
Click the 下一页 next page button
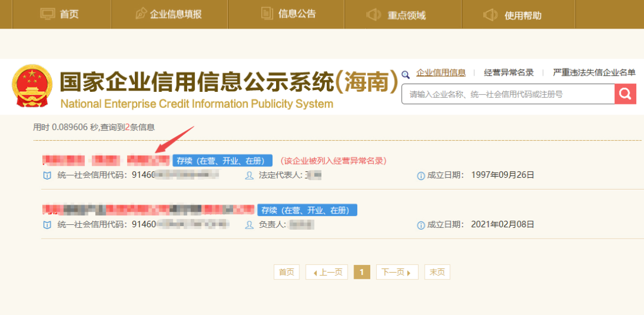click(x=397, y=272)
